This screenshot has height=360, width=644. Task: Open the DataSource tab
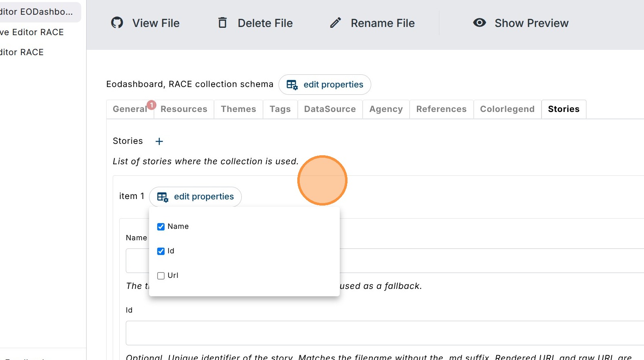click(x=330, y=109)
